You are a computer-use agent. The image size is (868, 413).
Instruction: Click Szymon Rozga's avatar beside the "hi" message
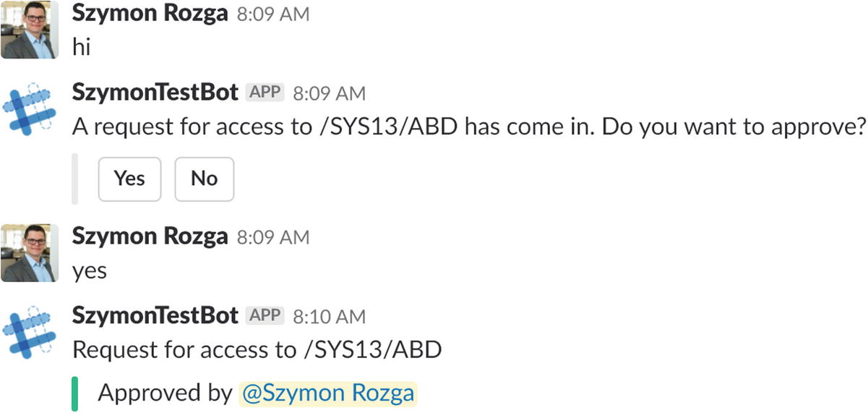28,30
